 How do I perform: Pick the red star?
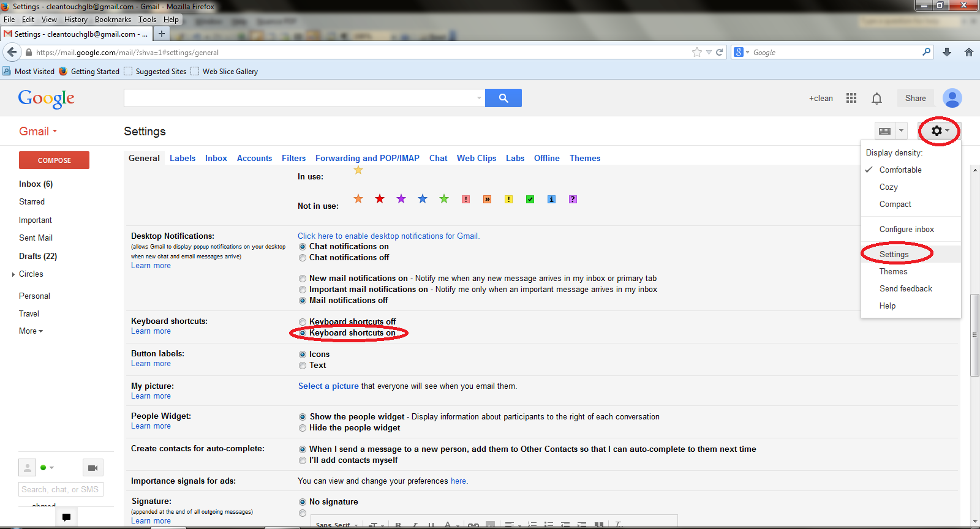(380, 199)
